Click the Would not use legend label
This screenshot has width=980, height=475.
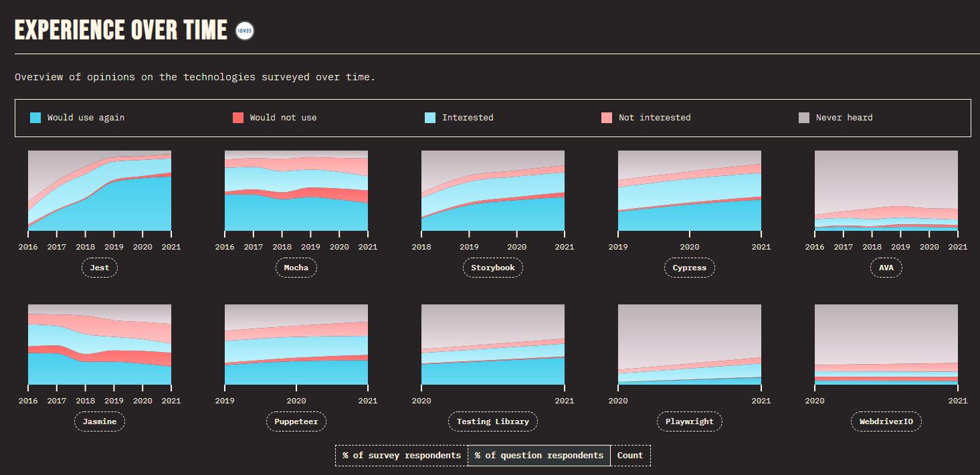click(283, 118)
